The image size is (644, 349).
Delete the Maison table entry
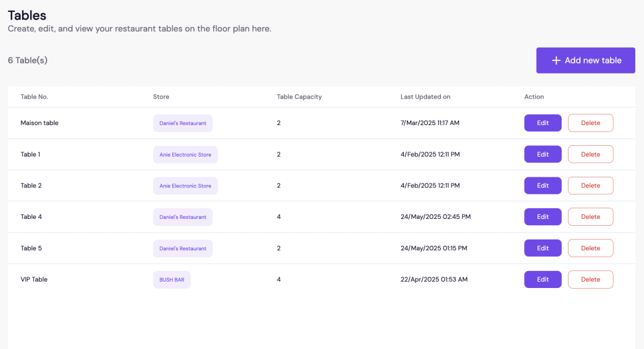coord(591,123)
